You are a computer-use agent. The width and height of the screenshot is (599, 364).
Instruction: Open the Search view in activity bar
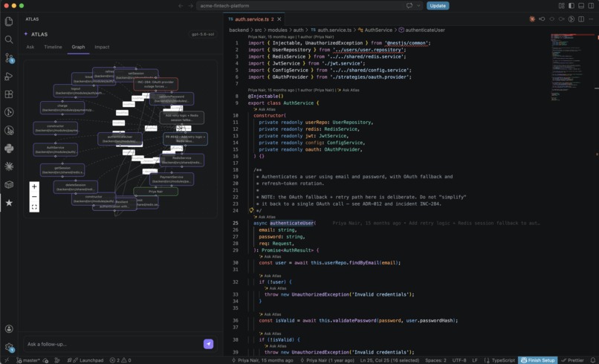9,39
